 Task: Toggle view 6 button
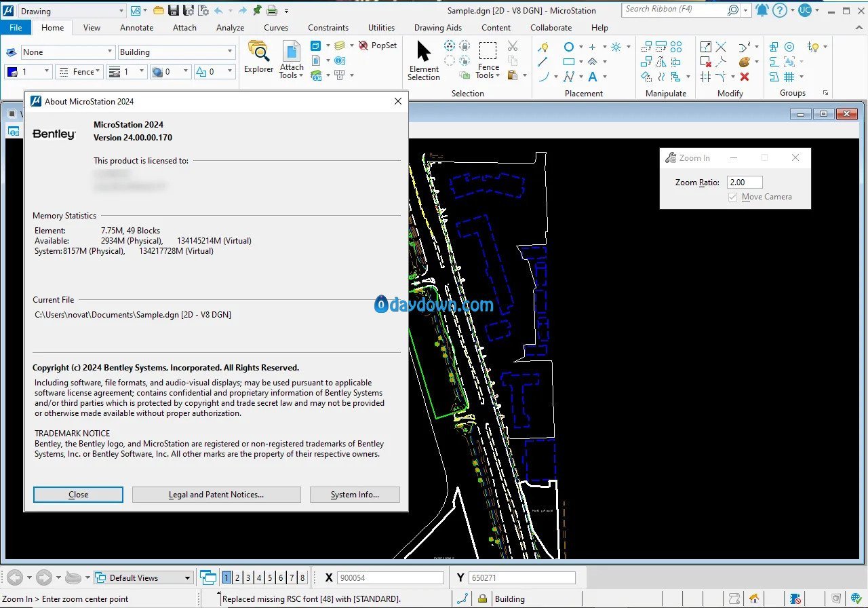[x=281, y=577]
